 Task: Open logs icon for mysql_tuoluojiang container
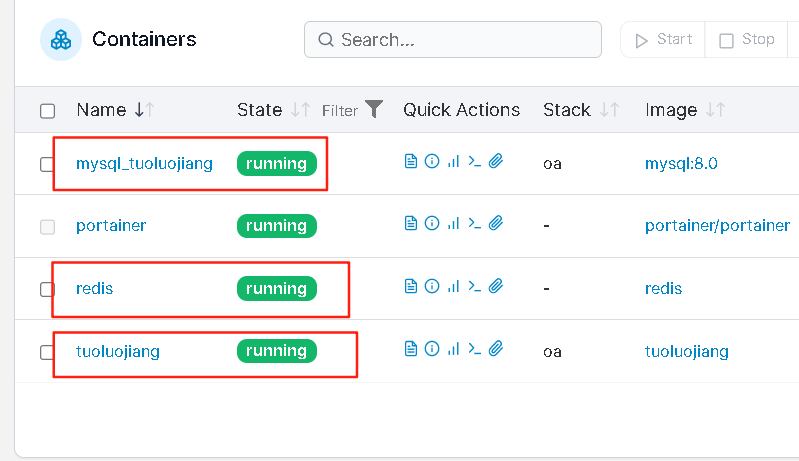pyautogui.click(x=411, y=161)
